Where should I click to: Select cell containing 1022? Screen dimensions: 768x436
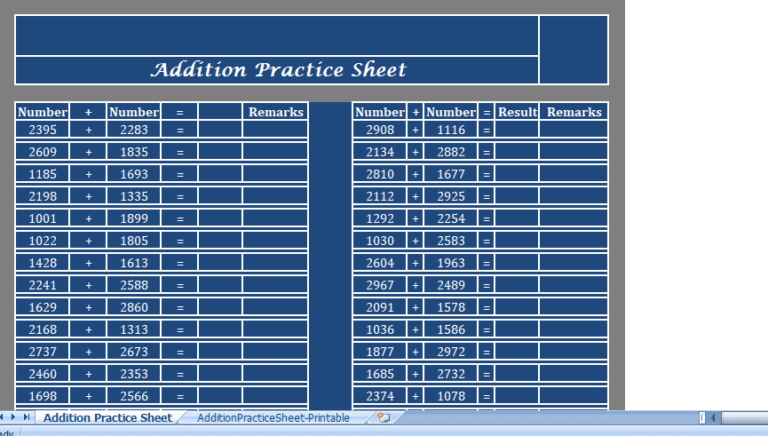point(43,241)
